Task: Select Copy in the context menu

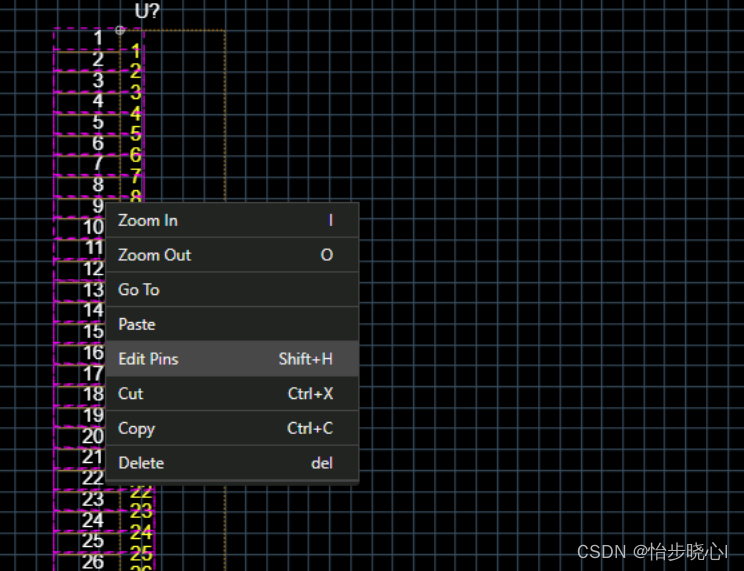Action: [x=136, y=428]
